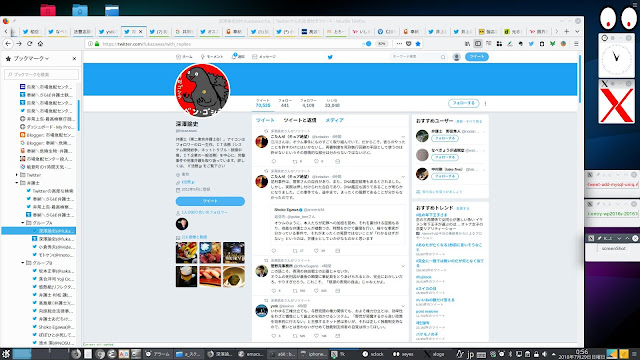Open the account avatar menu in header

(457, 57)
